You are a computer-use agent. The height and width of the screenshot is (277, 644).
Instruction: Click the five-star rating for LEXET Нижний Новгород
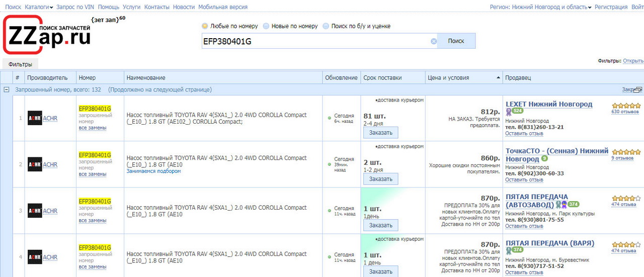click(626, 106)
